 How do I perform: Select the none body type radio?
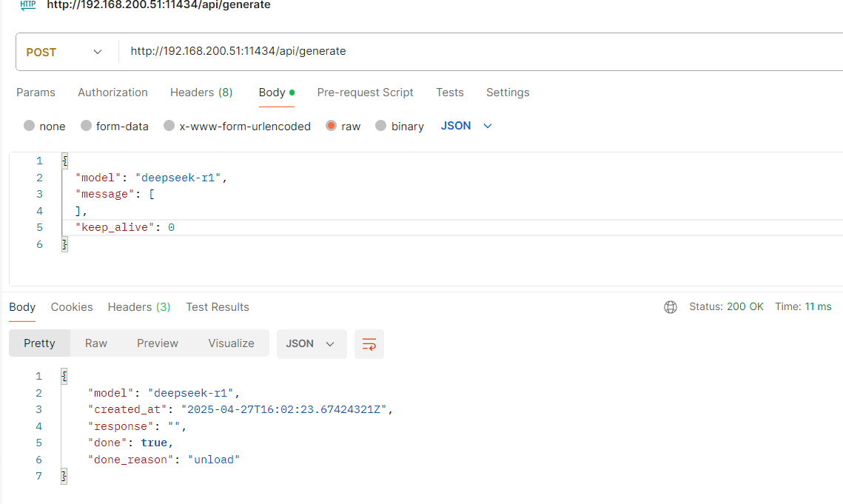(29, 125)
